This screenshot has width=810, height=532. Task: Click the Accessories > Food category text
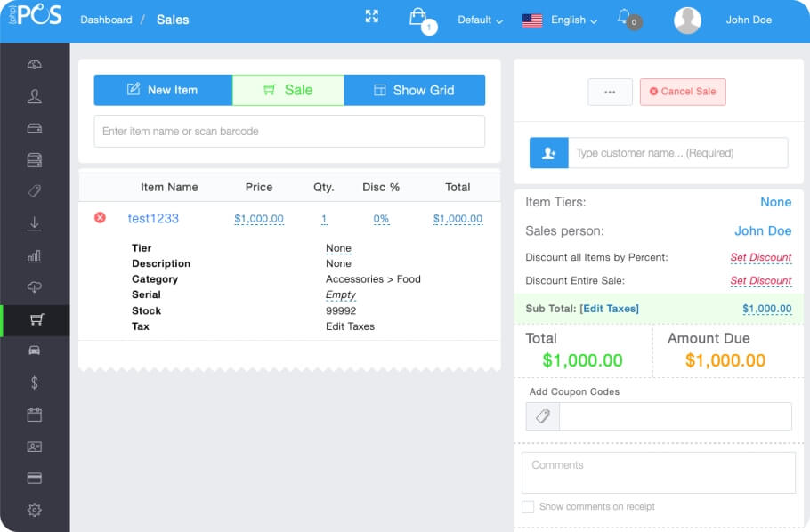[373, 279]
